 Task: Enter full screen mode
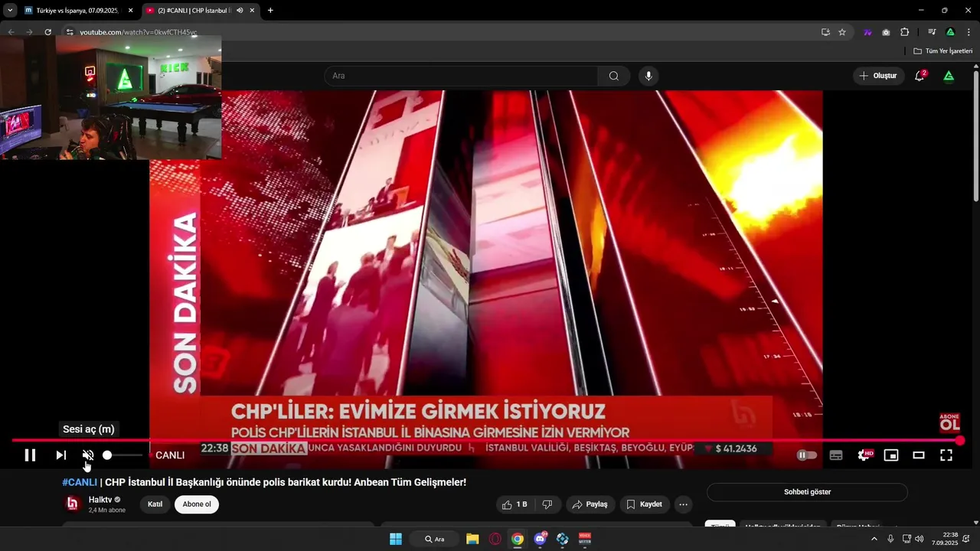pos(946,455)
